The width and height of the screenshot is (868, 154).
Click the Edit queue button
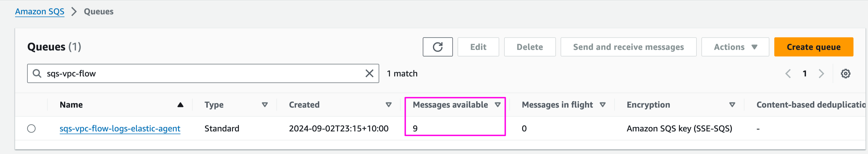point(478,47)
